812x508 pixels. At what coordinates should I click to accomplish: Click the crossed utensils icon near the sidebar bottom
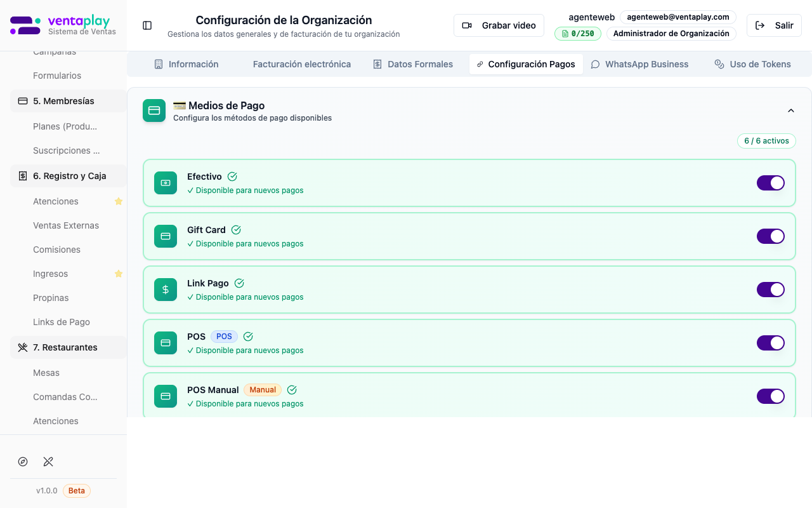click(48, 462)
